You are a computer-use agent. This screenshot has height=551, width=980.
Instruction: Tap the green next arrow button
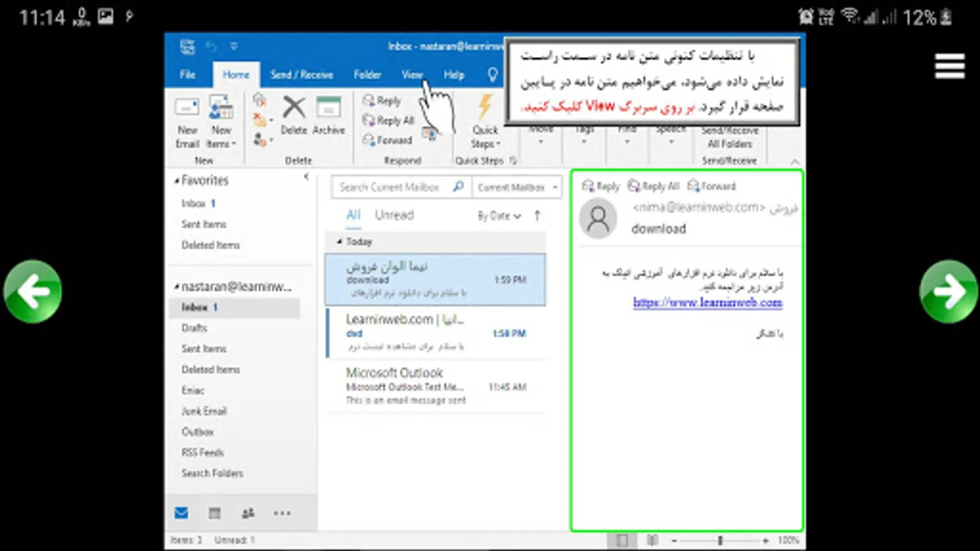pyautogui.click(x=948, y=291)
